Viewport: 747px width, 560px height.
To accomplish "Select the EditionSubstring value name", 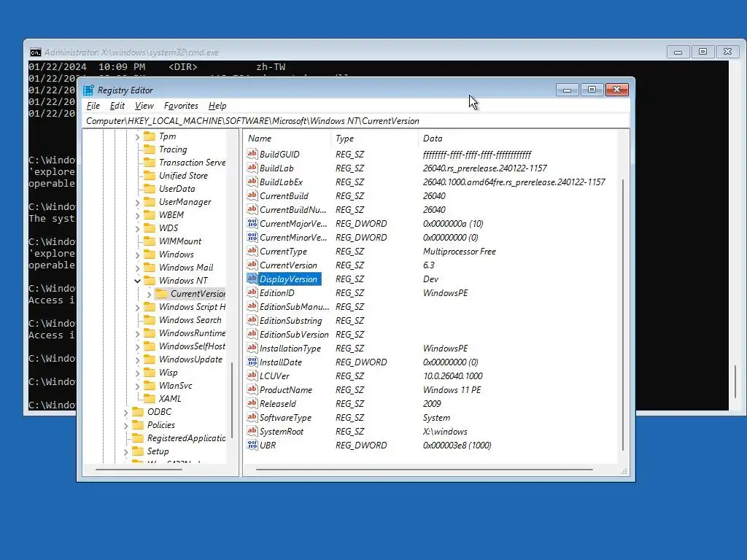I will pos(290,321).
